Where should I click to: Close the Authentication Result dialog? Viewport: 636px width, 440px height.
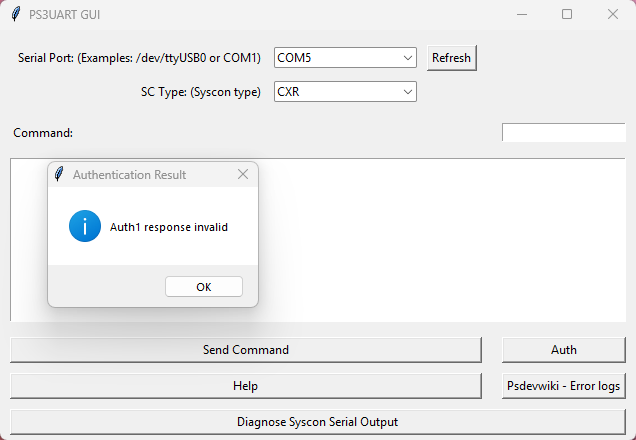(x=242, y=174)
